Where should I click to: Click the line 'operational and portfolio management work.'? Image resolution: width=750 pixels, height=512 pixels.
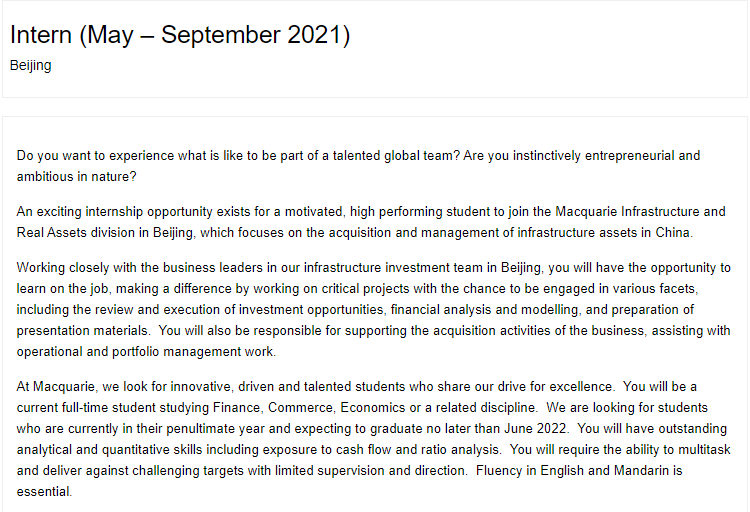coord(146,352)
